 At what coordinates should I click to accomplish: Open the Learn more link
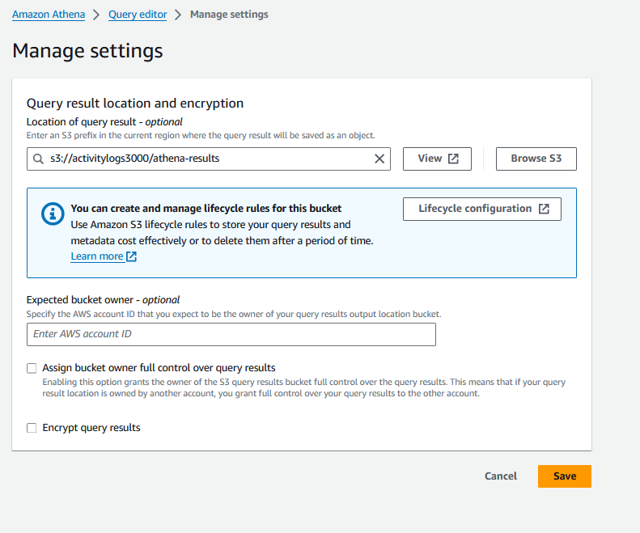(97, 256)
